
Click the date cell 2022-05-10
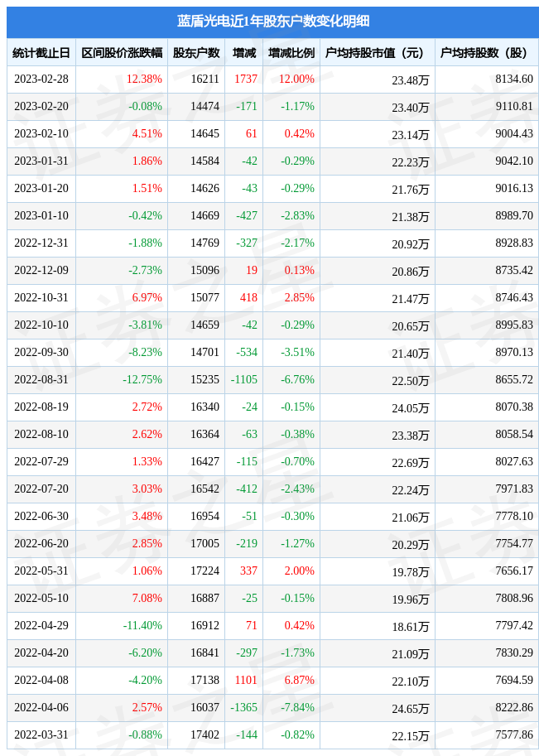pos(41,599)
